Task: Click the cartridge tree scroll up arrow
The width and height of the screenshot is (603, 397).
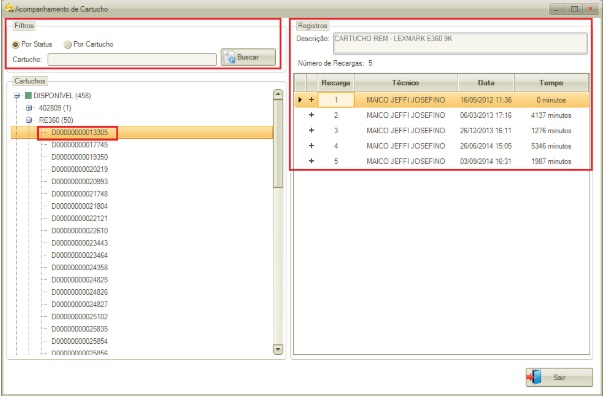Action: [278, 94]
